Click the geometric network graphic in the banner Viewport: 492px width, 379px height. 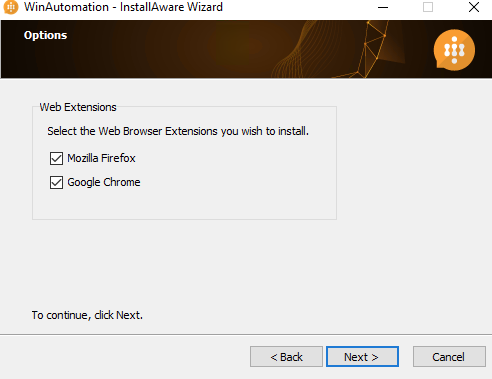(372, 49)
